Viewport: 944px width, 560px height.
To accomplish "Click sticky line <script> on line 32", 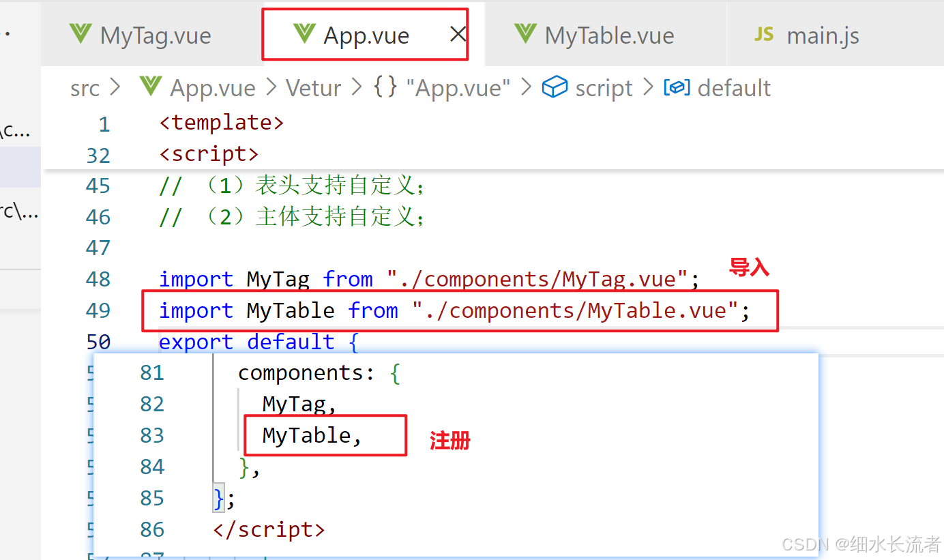I will (209, 154).
